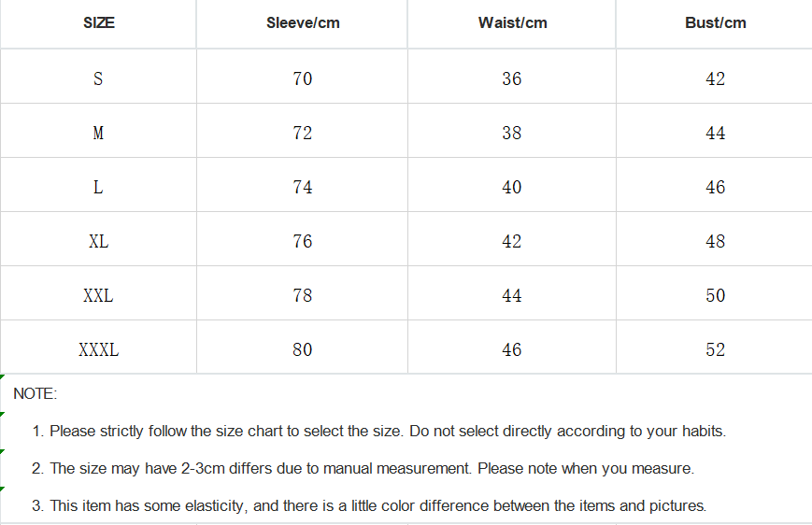Click the size S cell
This screenshot has height=525, width=812.
[x=98, y=77]
